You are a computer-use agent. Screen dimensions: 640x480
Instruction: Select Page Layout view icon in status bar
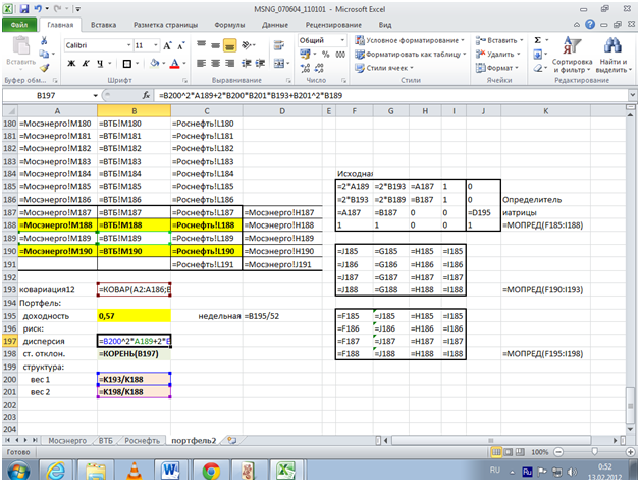click(508, 452)
